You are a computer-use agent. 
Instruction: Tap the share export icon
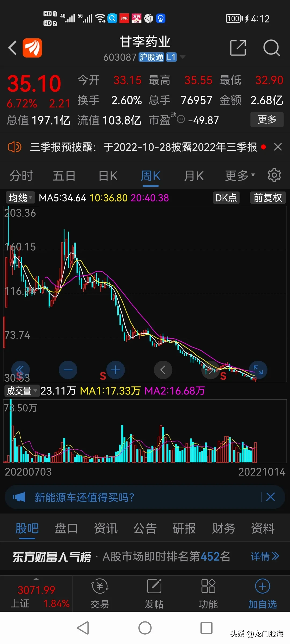(x=238, y=48)
